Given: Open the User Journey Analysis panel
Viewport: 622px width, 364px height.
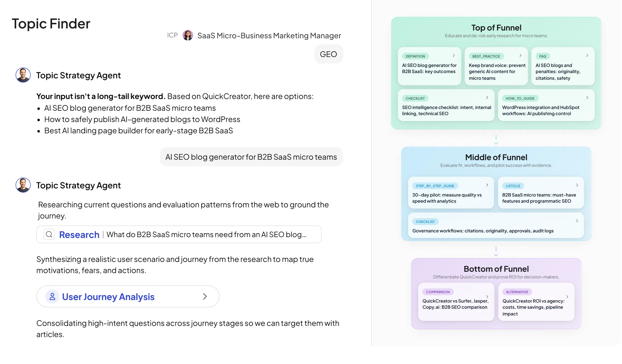Looking at the screenshot, I should click(x=128, y=297).
